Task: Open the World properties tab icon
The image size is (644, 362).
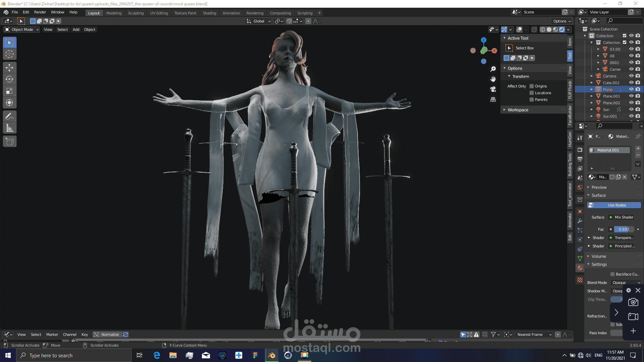Action: [x=580, y=187]
